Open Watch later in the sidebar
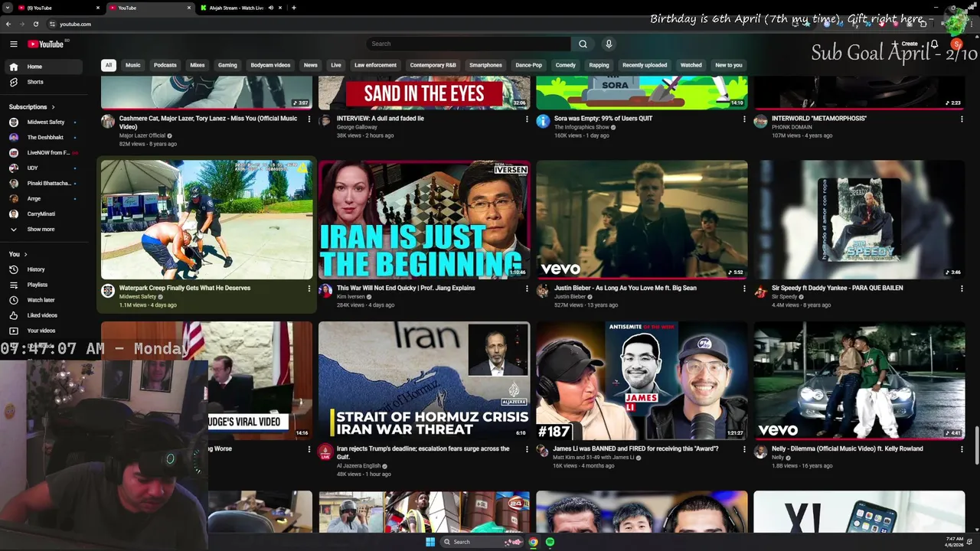Screen dimensions: 980x551 [44, 300]
